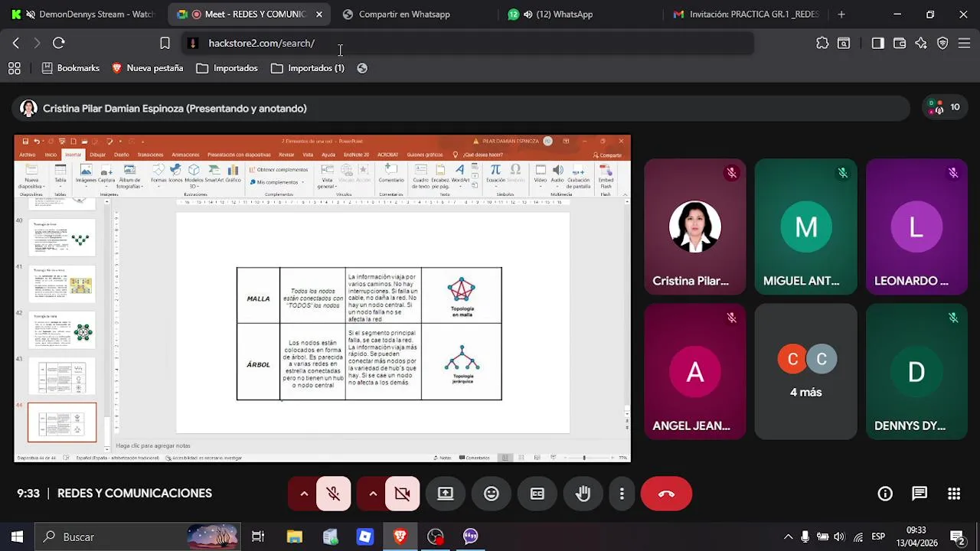Click the bookmark page icon
The width and height of the screenshot is (980, 551).
coord(165,43)
